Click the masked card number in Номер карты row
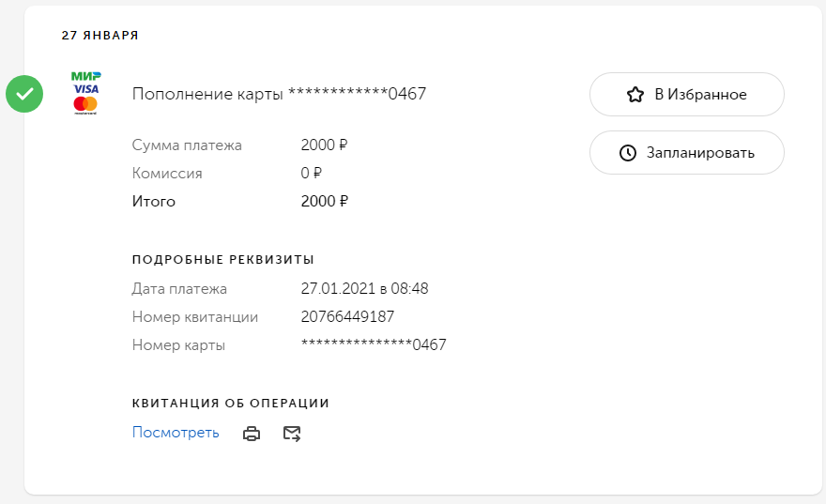The image size is (826, 504). [x=374, y=345]
